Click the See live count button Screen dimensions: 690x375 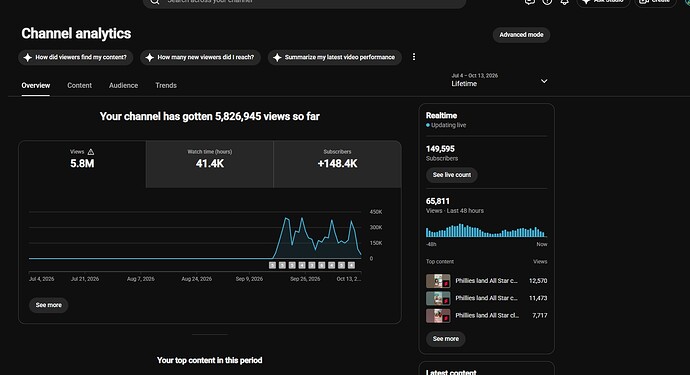(x=451, y=175)
